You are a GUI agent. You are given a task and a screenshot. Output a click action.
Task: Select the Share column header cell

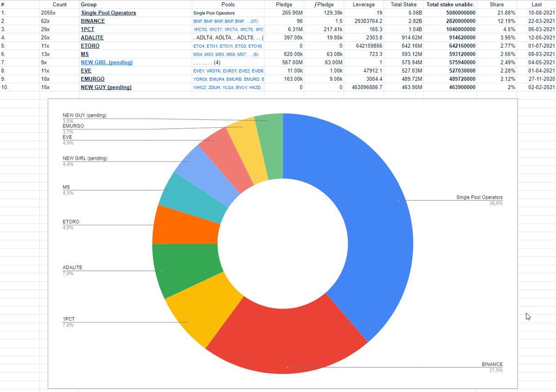point(496,4)
